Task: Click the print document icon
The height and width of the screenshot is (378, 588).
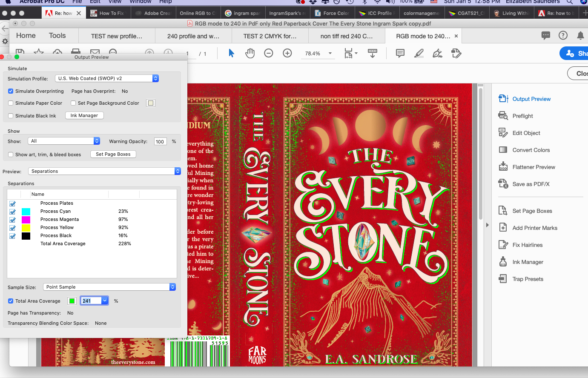Action: (x=76, y=51)
